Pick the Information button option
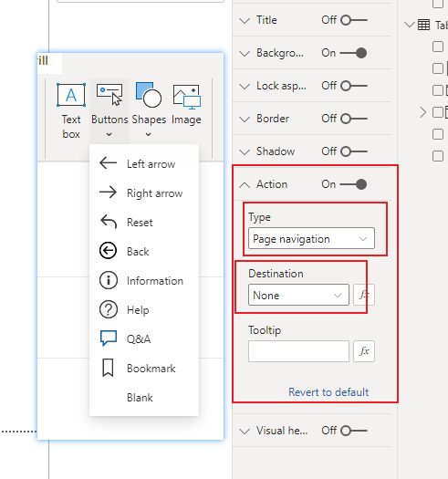 (x=144, y=281)
